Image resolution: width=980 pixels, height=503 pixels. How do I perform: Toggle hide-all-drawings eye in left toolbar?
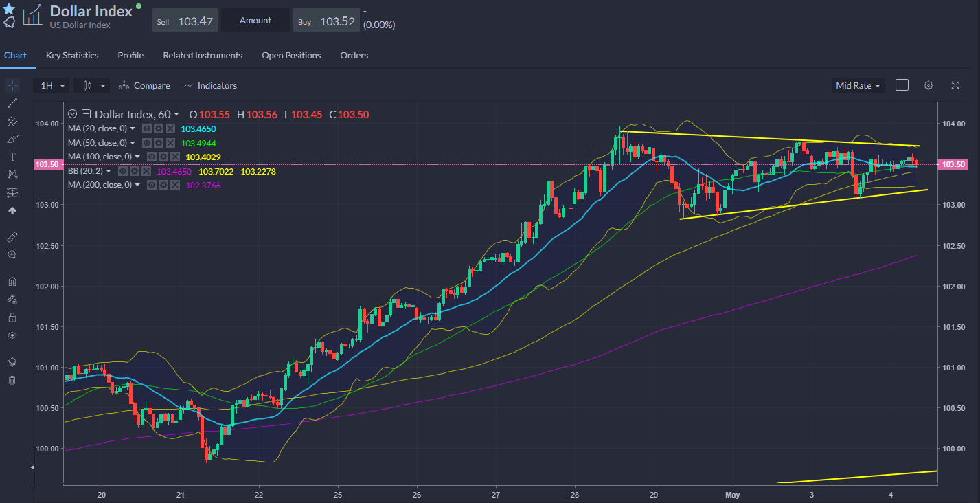point(12,335)
